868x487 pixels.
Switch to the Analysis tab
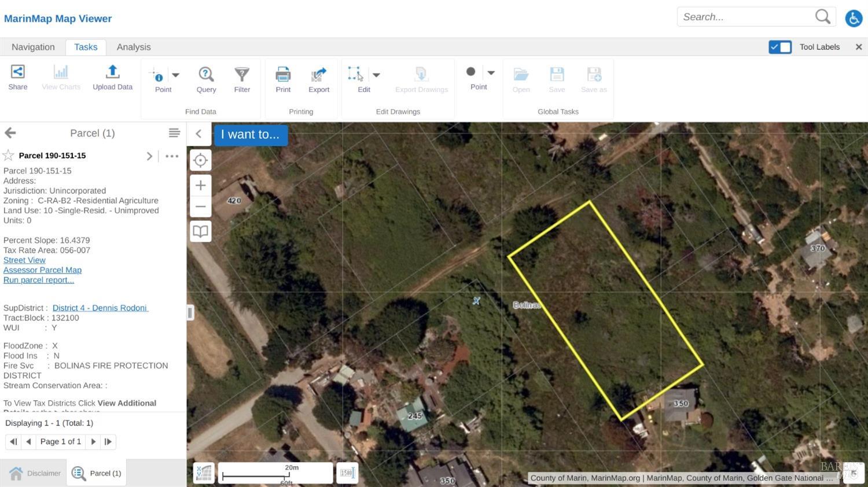[134, 47]
